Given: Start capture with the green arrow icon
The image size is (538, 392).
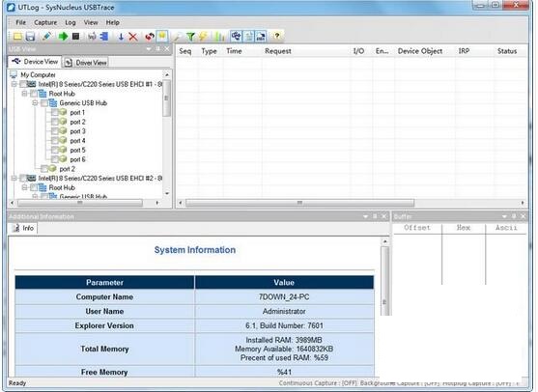Looking at the screenshot, I should (63, 37).
